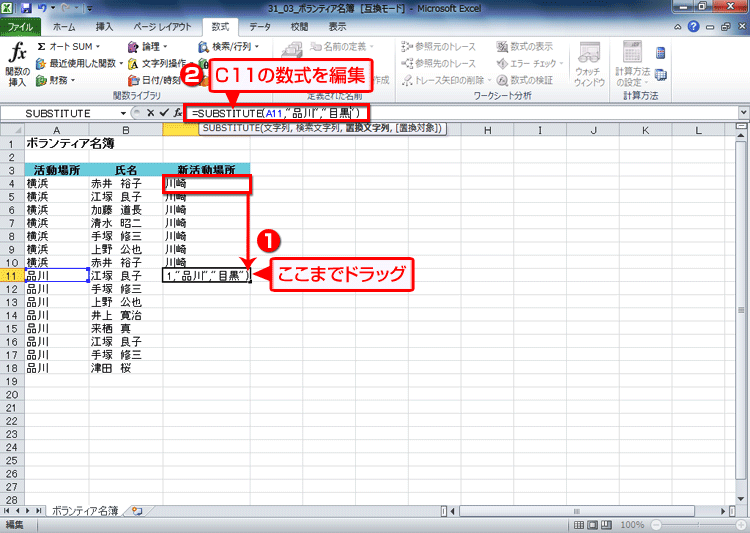The height and width of the screenshot is (533, 750).
Task: Click the Undo icon in Quick Access Toolbar
Action: coord(41,8)
